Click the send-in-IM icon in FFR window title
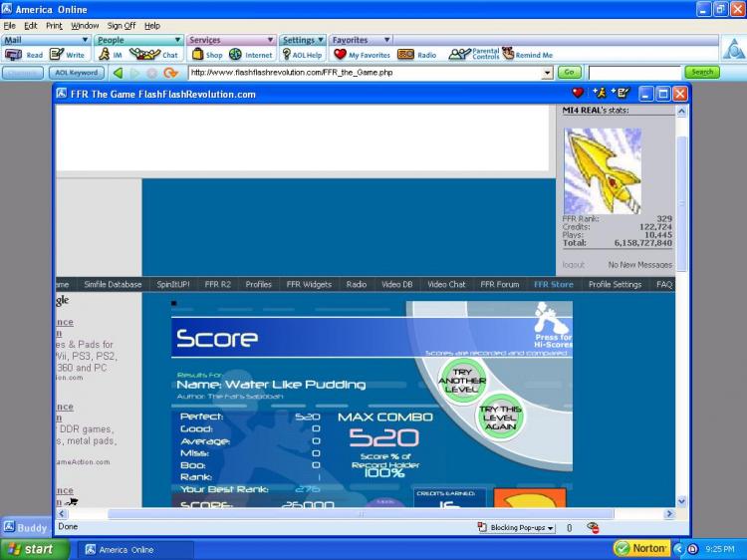 click(x=599, y=93)
